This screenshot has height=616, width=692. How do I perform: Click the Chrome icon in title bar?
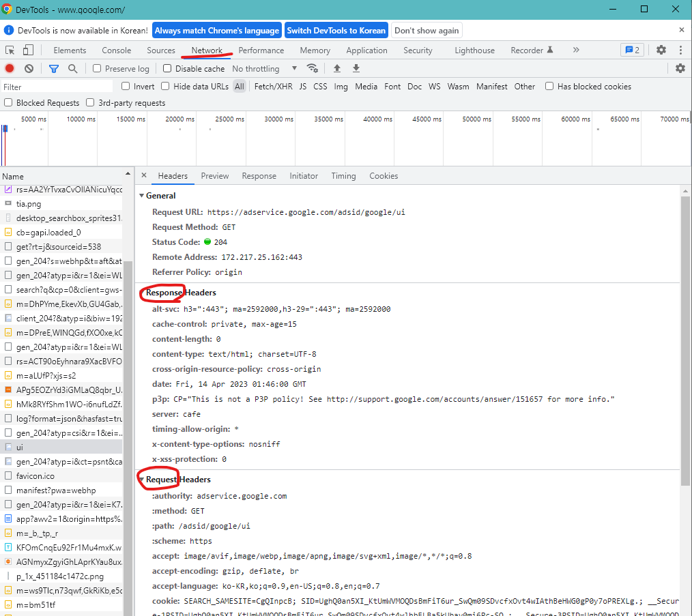point(7,10)
